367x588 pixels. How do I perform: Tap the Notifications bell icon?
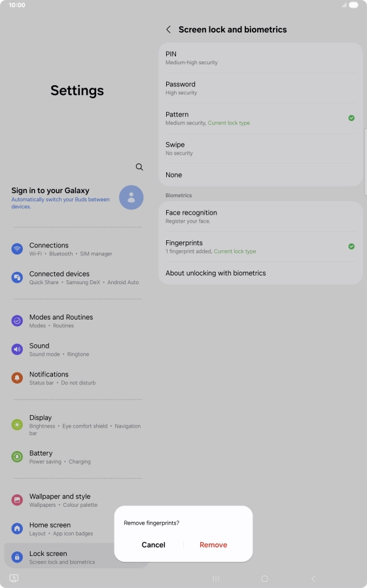(x=17, y=378)
